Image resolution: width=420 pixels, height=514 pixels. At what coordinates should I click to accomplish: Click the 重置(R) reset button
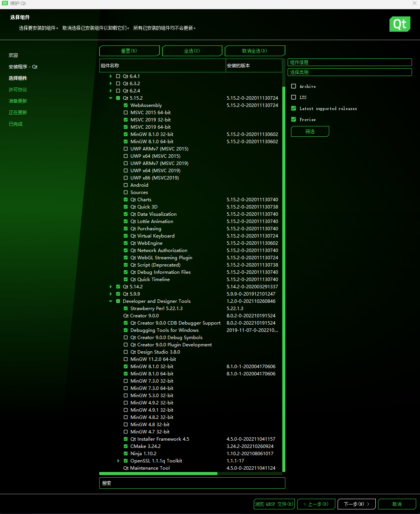click(x=129, y=51)
